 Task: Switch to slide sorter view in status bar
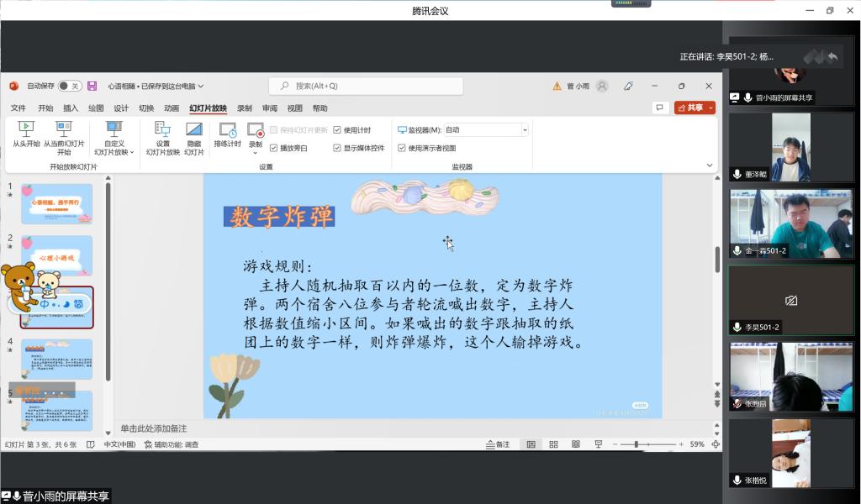(x=553, y=444)
